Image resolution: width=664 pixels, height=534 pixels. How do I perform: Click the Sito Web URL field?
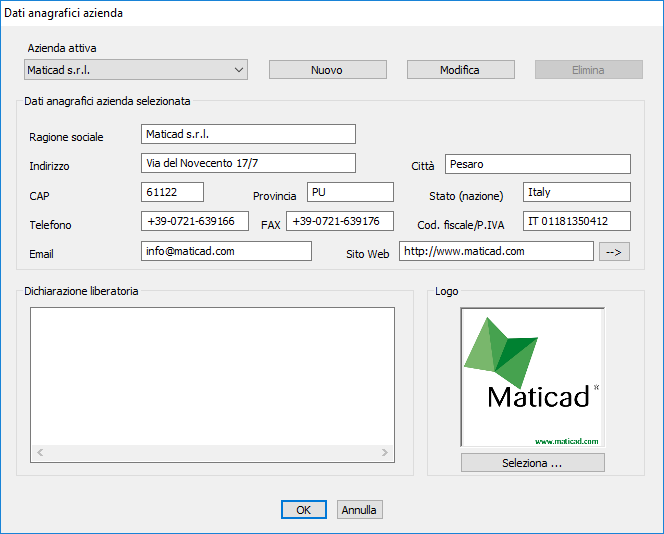496,251
